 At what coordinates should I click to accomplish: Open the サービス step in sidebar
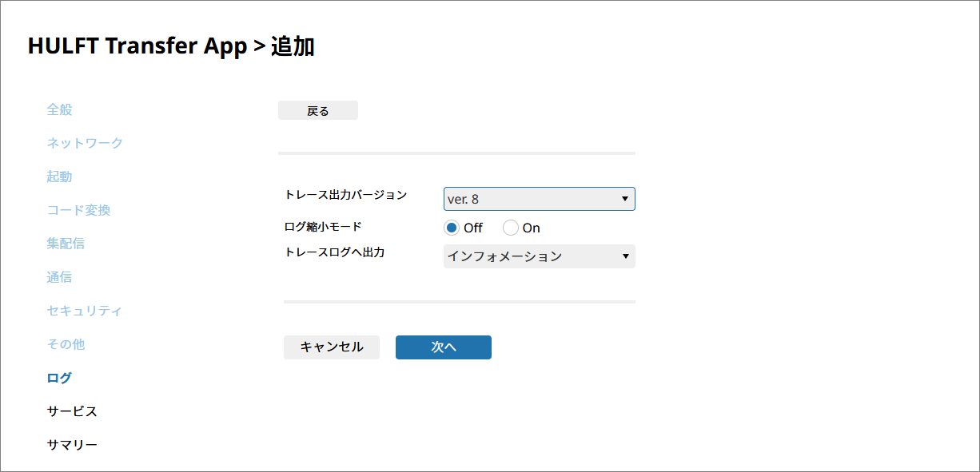[x=72, y=411]
